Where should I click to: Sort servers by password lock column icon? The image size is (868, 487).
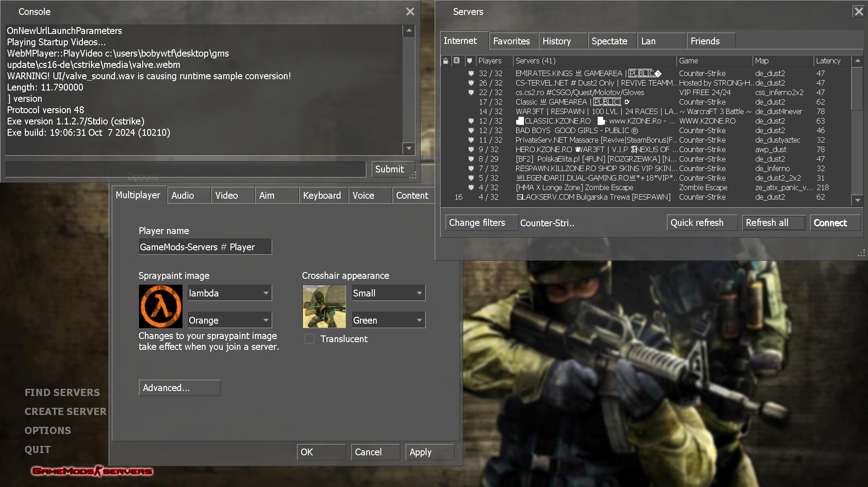click(446, 61)
